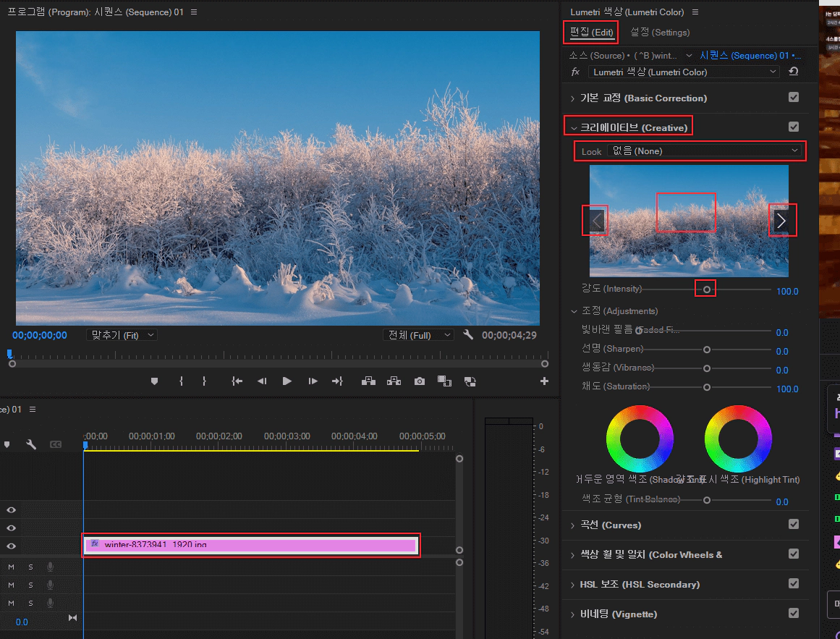840x639 pixels.
Task: Open the Fit zoom level dropdown
Action: pyautogui.click(x=122, y=335)
